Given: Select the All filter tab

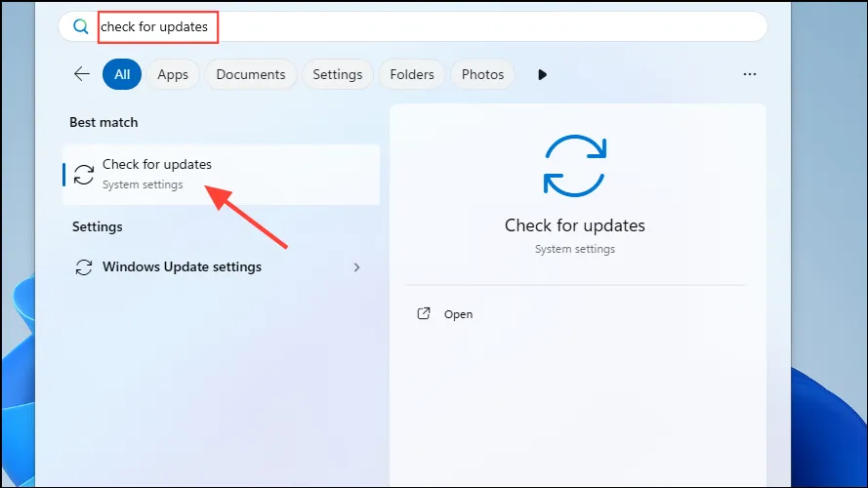Looking at the screenshot, I should (x=122, y=74).
